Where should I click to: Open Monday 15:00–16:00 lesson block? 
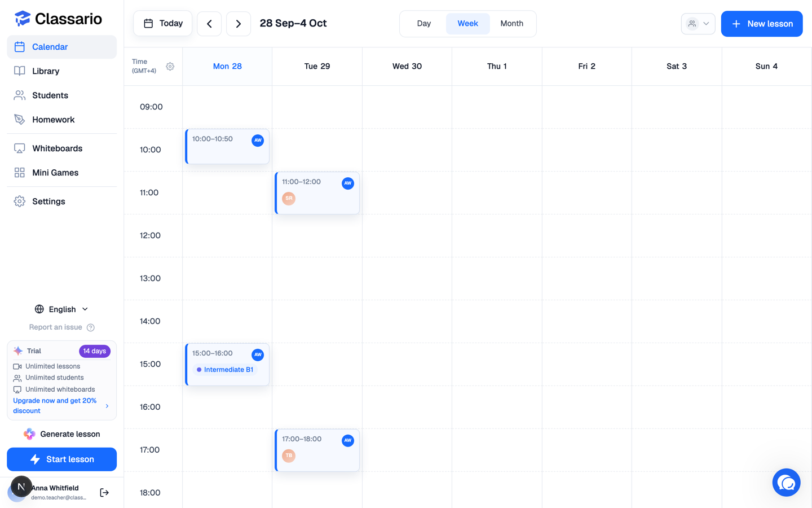[227, 365]
